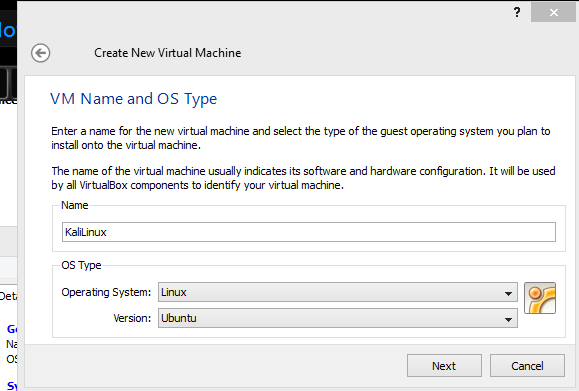The image size is (579, 391).
Task: Select the VM Name and OS Type heading
Action: point(133,99)
